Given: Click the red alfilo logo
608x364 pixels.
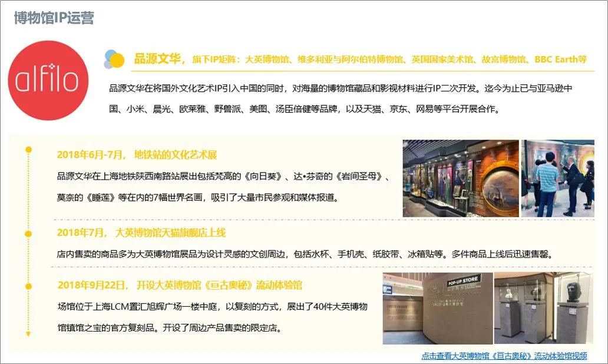Looking at the screenshot, I should pyautogui.click(x=48, y=80).
